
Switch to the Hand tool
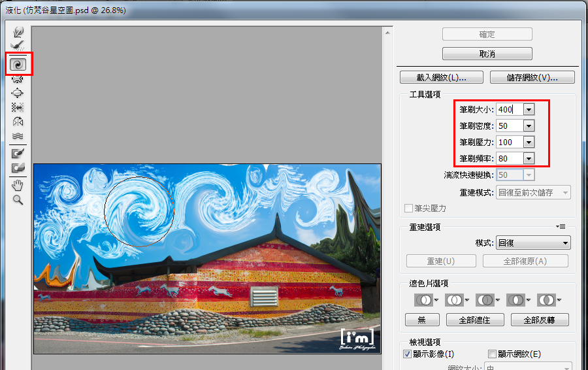(x=18, y=185)
